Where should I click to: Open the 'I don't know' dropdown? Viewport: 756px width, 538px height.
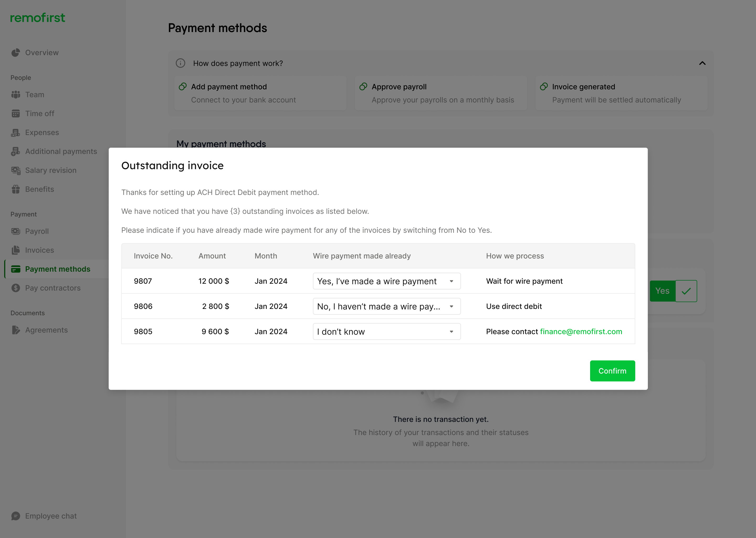pos(386,332)
